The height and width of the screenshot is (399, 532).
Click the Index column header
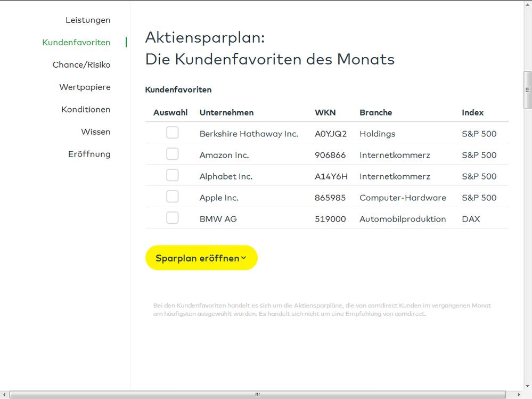(x=472, y=112)
